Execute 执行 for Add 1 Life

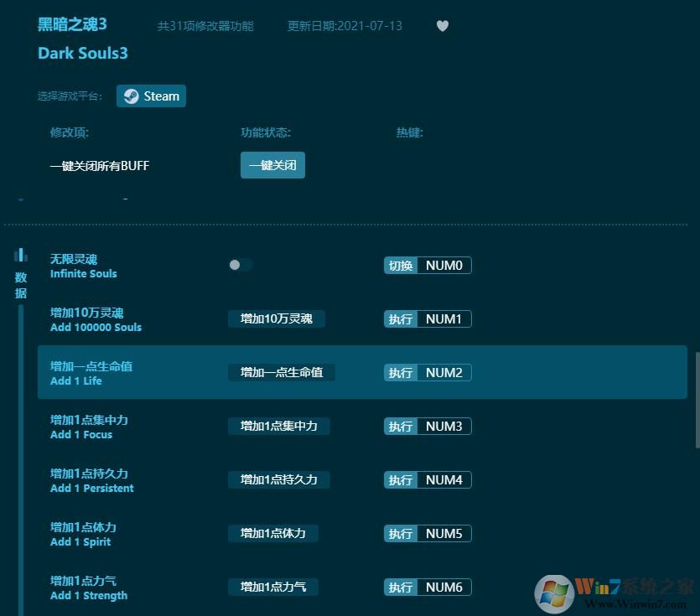tap(400, 372)
